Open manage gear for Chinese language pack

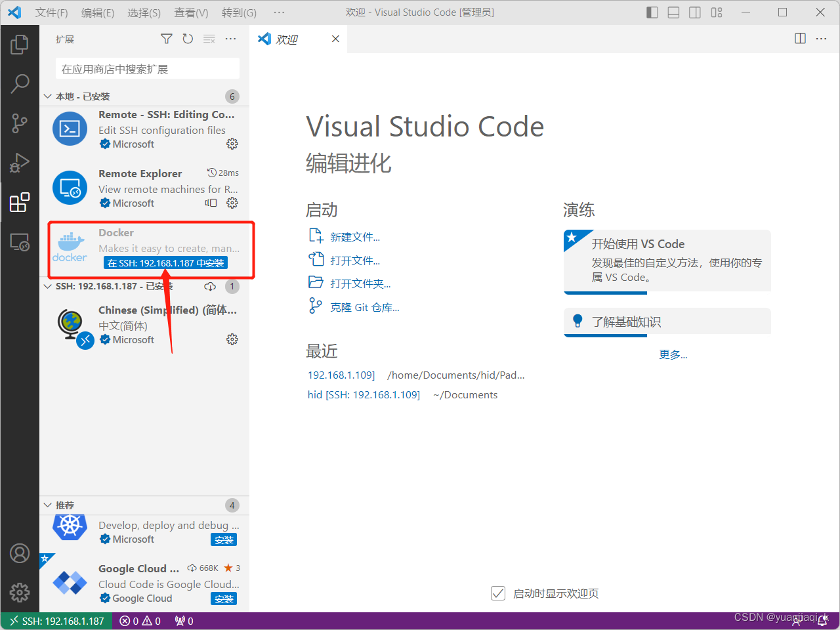pyautogui.click(x=232, y=339)
